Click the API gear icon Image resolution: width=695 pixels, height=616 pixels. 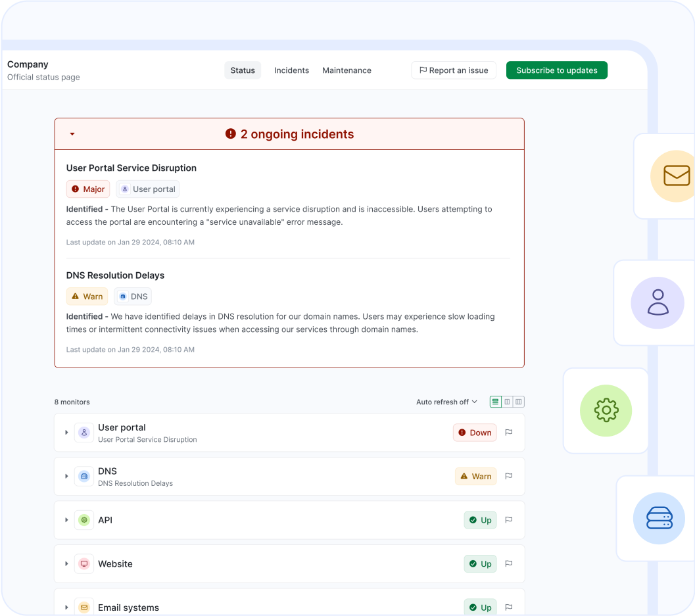coord(84,519)
